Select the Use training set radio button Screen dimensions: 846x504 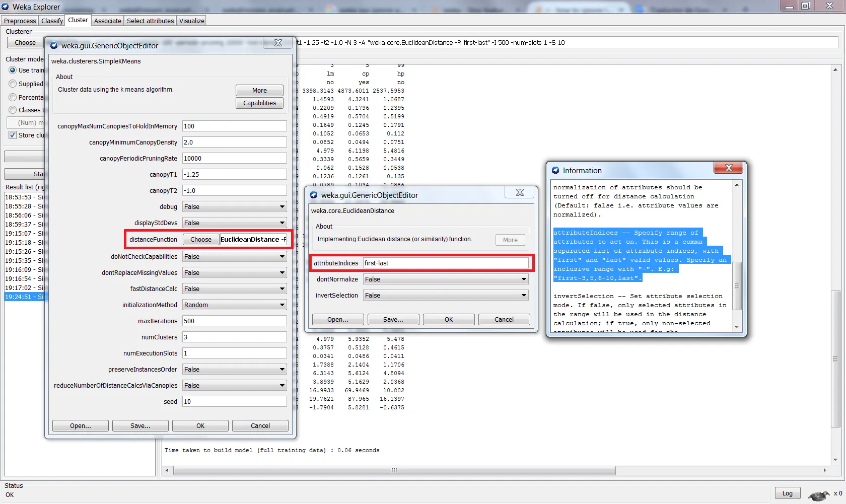(x=13, y=70)
